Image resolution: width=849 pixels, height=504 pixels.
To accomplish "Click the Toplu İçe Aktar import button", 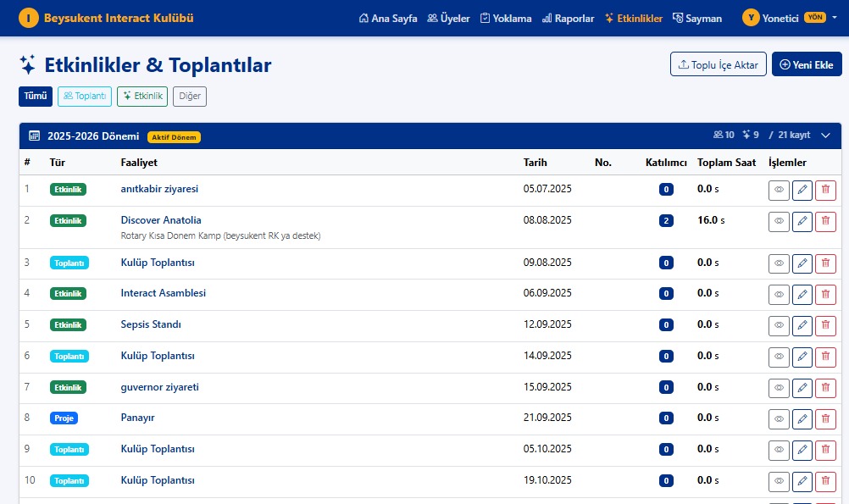I will coord(718,64).
